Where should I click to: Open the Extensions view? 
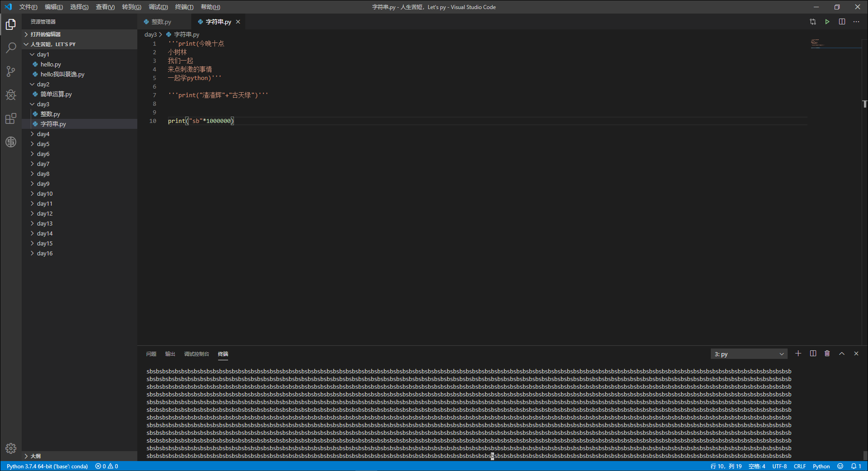click(x=11, y=118)
